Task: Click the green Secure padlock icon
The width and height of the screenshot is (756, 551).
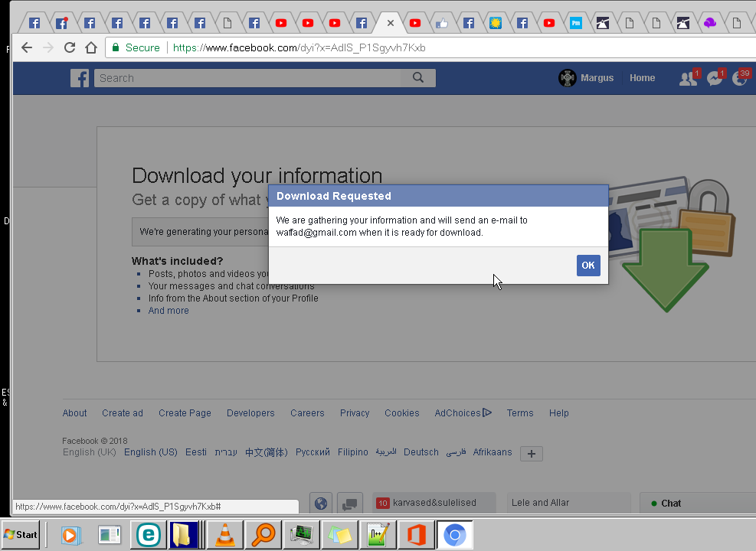Action: pos(116,47)
